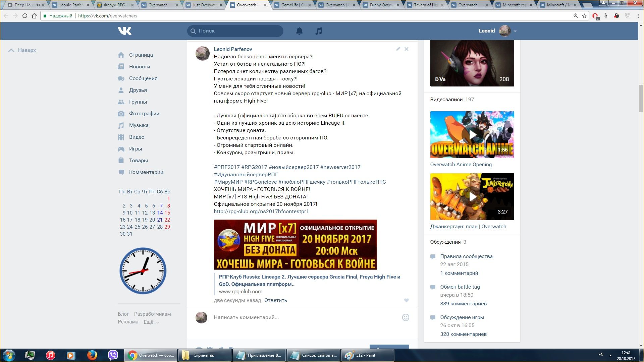The height and width of the screenshot is (362, 644).
Task: Open the emoji smiley picker
Action: [406, 317]
